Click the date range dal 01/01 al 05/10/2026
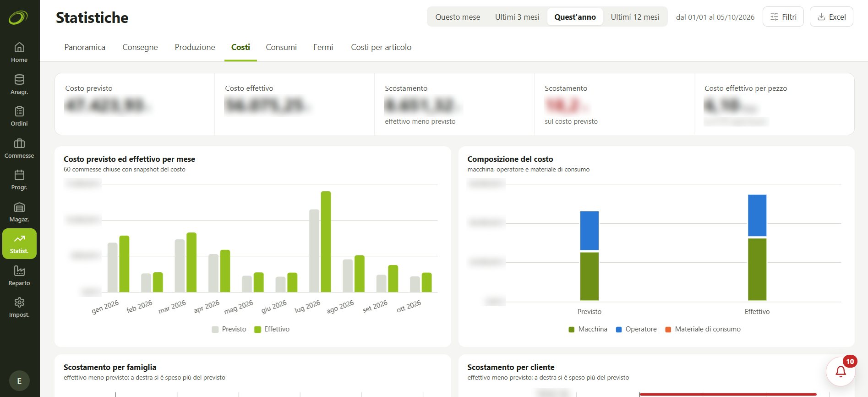 [715, 17]
